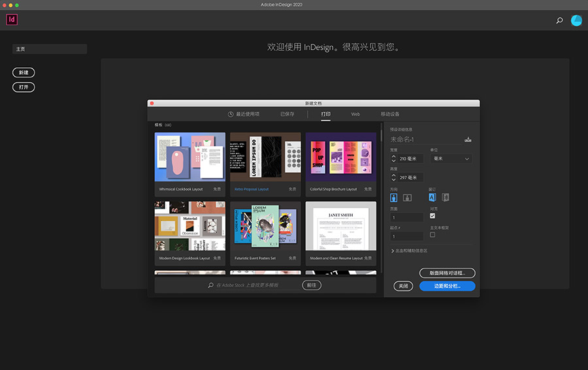
Task: Select the Colorful Shop Brochure Layout thumbnail
Action: point(341,157)
